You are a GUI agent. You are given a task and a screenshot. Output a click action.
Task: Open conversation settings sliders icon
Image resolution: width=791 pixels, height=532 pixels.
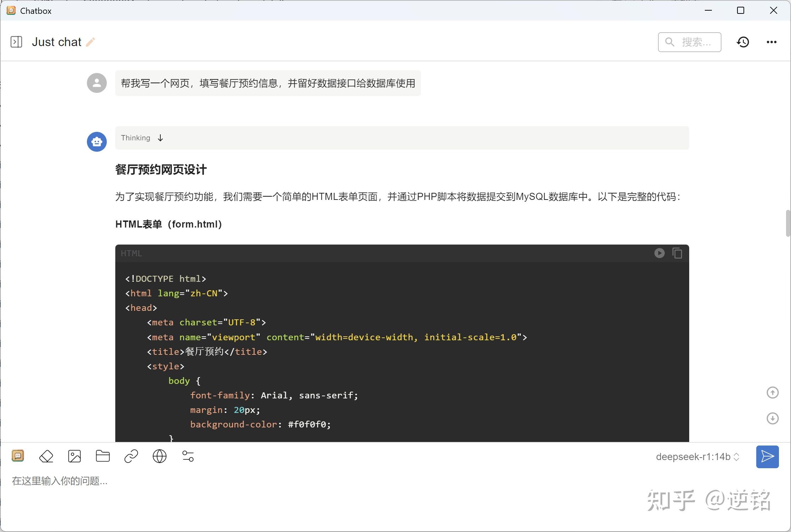(188, 456)
